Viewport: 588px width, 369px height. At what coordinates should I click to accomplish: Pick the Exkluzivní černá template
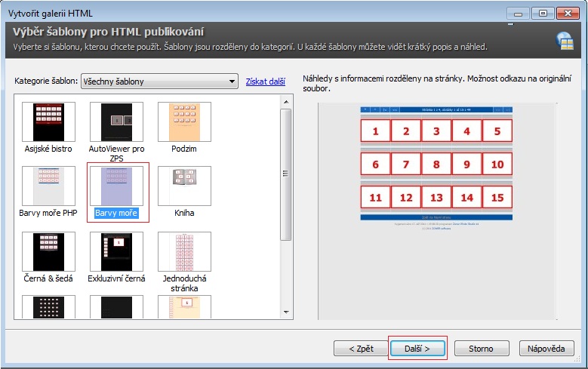[116, 251]
